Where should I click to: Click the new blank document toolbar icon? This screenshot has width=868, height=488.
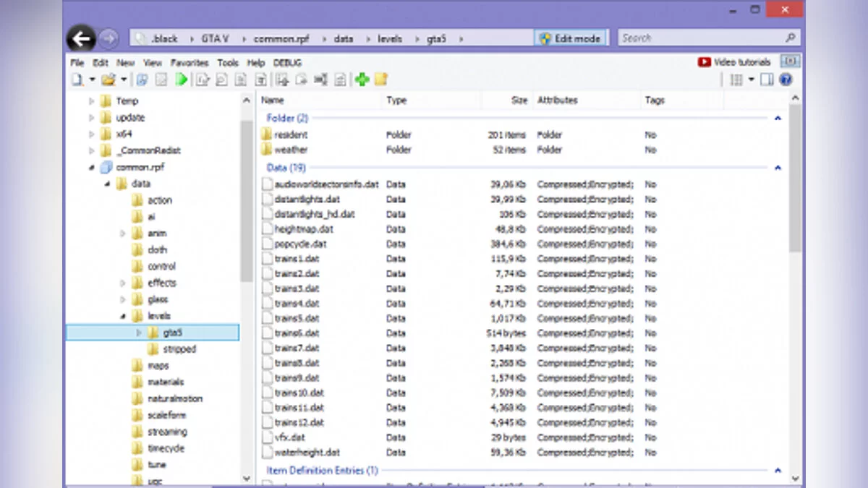click(x=76, y=80)
